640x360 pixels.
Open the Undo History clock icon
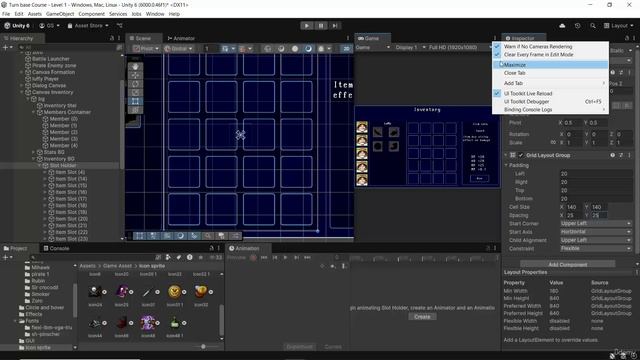pyautogui.click(x=577, y=26)
